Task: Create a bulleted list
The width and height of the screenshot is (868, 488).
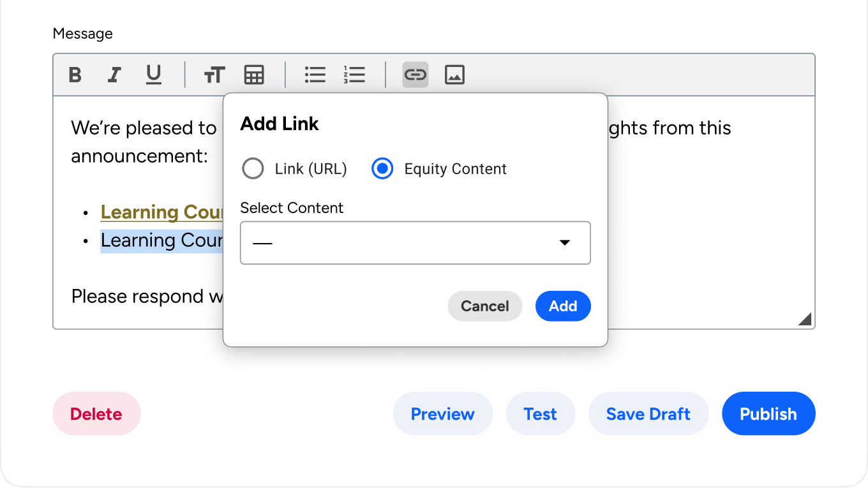Action: pos(315,75)
